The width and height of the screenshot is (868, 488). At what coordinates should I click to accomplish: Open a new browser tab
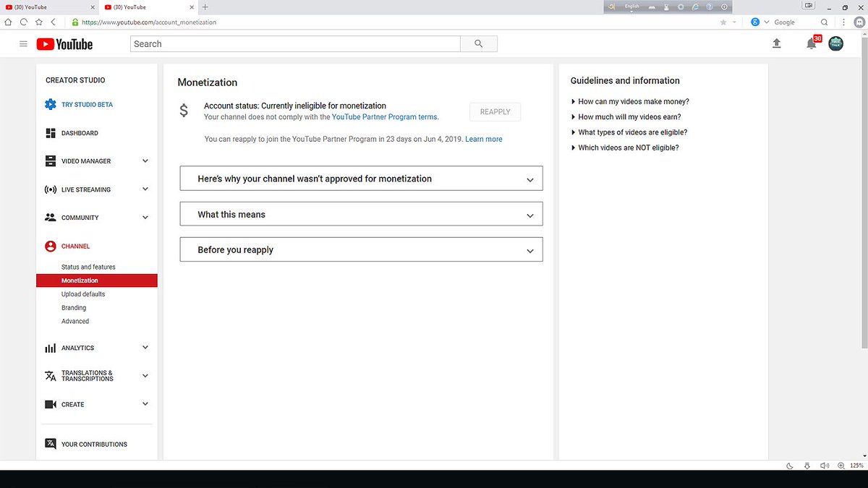[205, 7]
